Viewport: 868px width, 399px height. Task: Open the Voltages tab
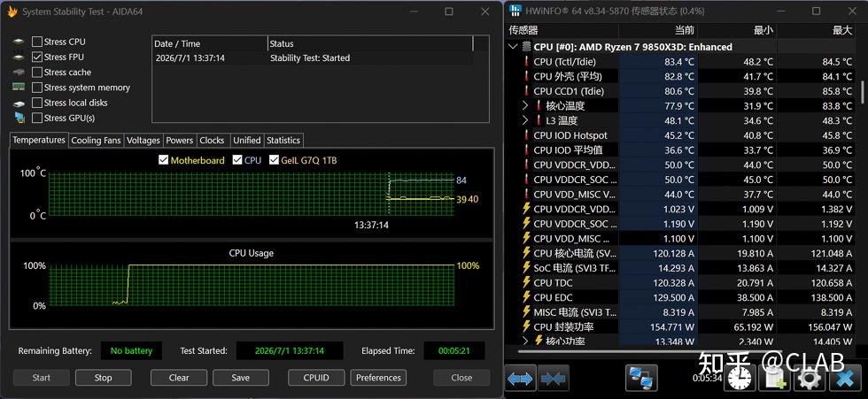click(x=143, y=141)
